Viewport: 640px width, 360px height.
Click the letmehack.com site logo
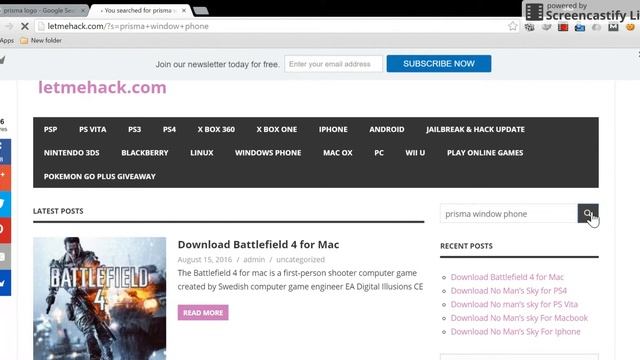(x=102, y=87)
